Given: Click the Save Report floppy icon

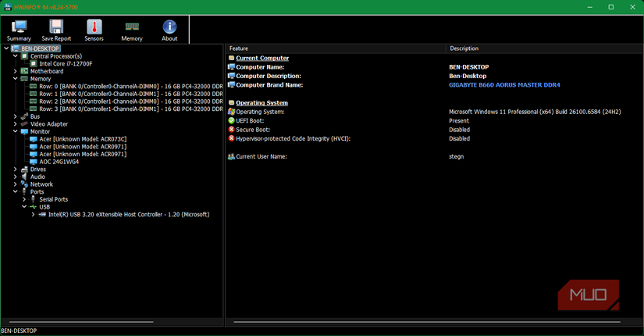Looking at the screenshot, I should tap(56, 27).
